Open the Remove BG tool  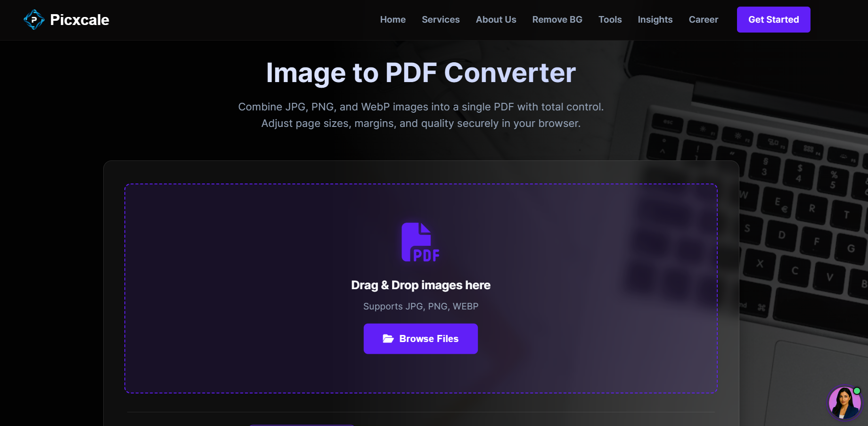click(x=557, y=19)
